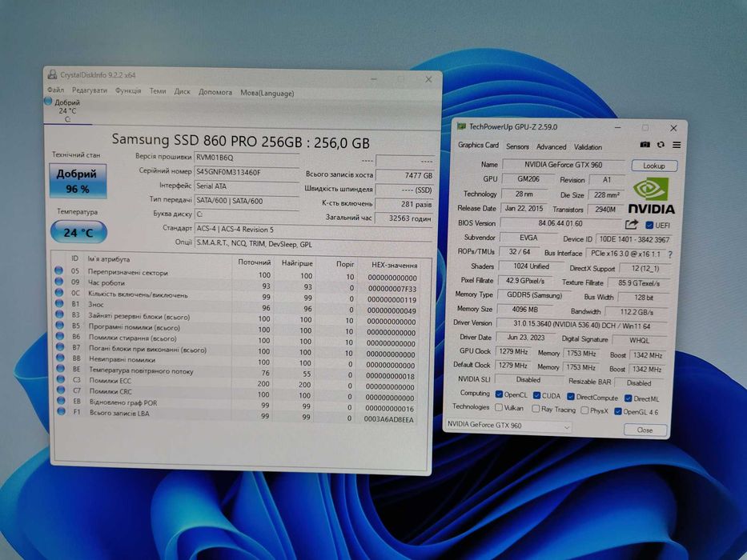Click the firmware field RVM01B6Q

tap(247, 158)
